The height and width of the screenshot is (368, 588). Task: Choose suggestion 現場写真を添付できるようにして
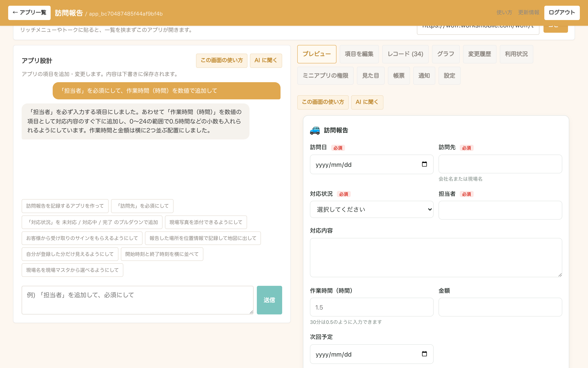coord(206,222)
